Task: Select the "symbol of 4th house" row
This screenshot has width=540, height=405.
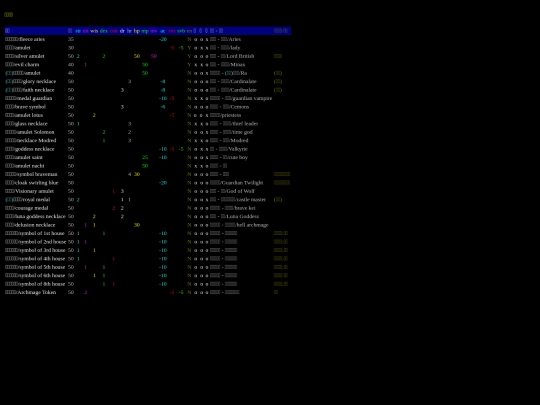Action: coord(148,259)
